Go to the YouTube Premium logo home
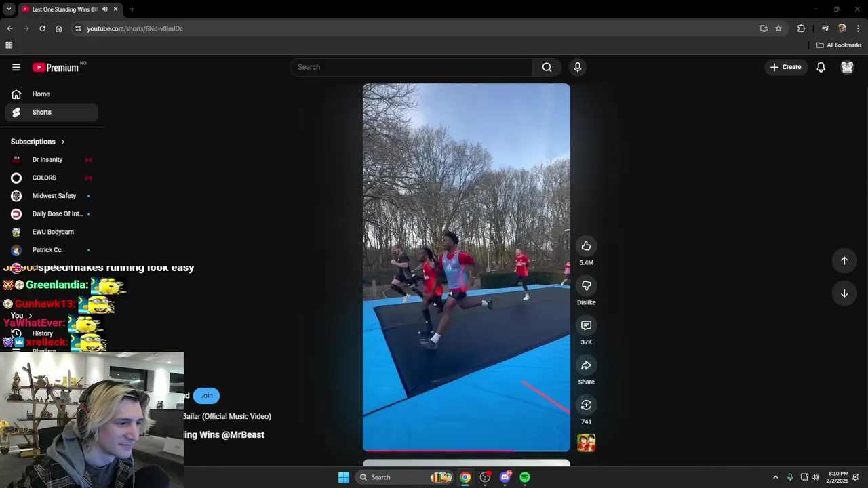This screenshot has width=868, height=488. click(56, 67)
